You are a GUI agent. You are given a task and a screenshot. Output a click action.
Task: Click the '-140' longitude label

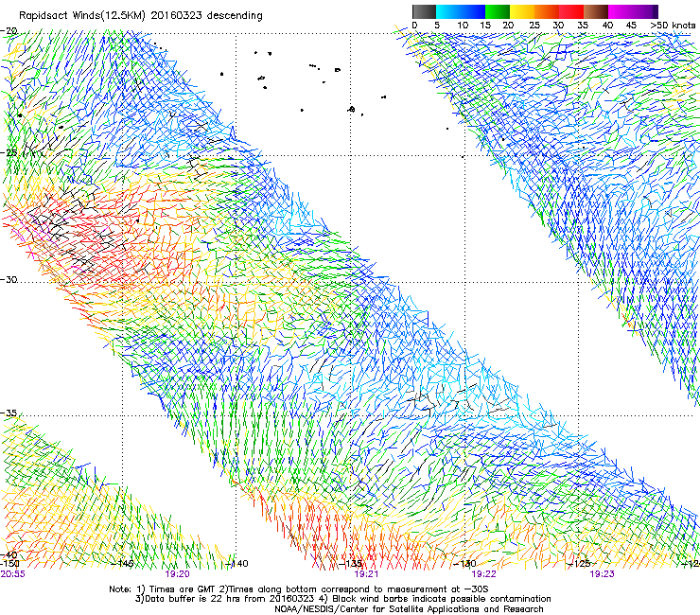coord(236,564)
